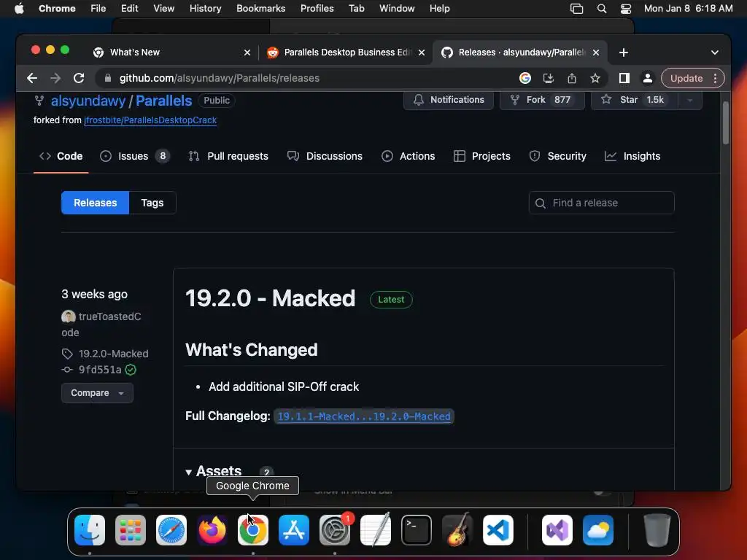This screenshot has height=560, width=747.
Task: Open the Star lists dropdown arrow
Action: pyautogui.click(x=690, y=99)
